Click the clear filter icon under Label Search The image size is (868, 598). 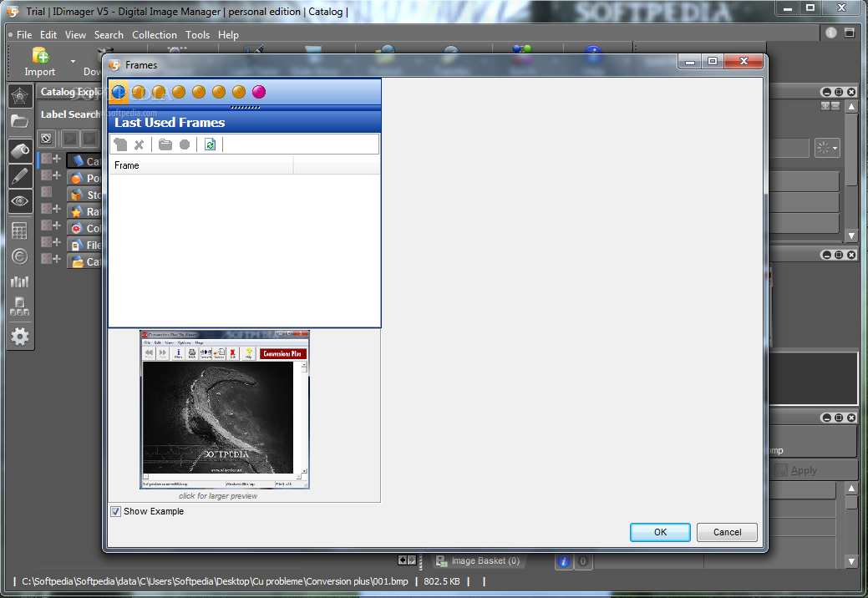click(47, 139)
